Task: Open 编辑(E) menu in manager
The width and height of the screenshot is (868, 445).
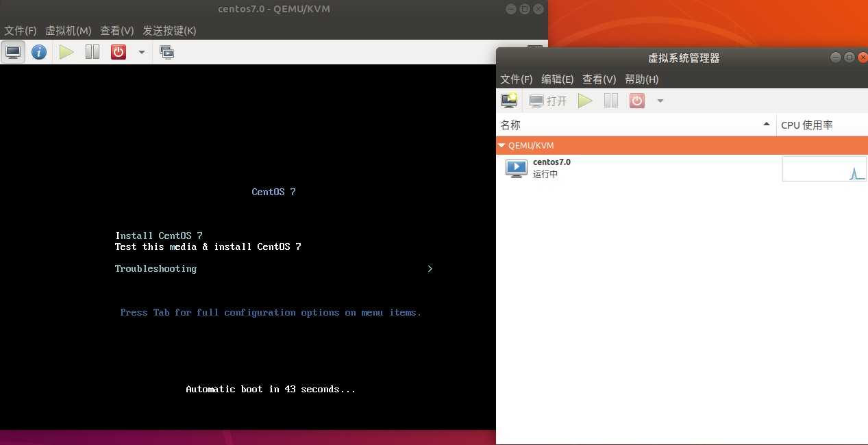Action: 558,79
